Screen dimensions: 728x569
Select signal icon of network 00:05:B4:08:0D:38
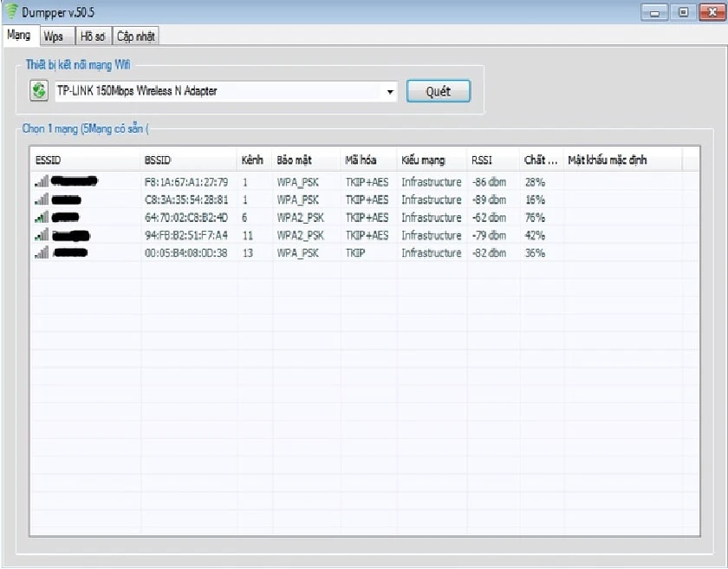point(42,252)
